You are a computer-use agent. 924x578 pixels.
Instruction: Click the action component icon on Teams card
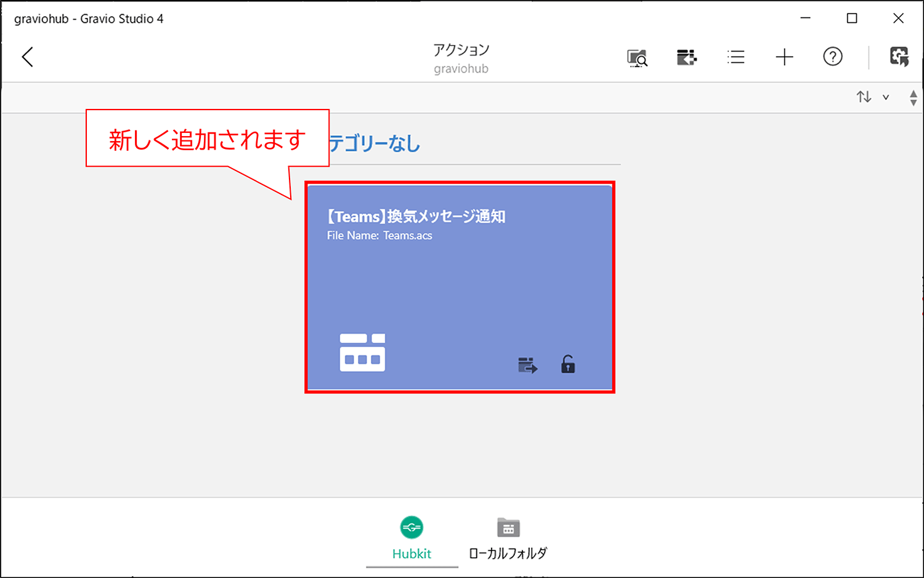pyautogui.click(x=362, y=352)
